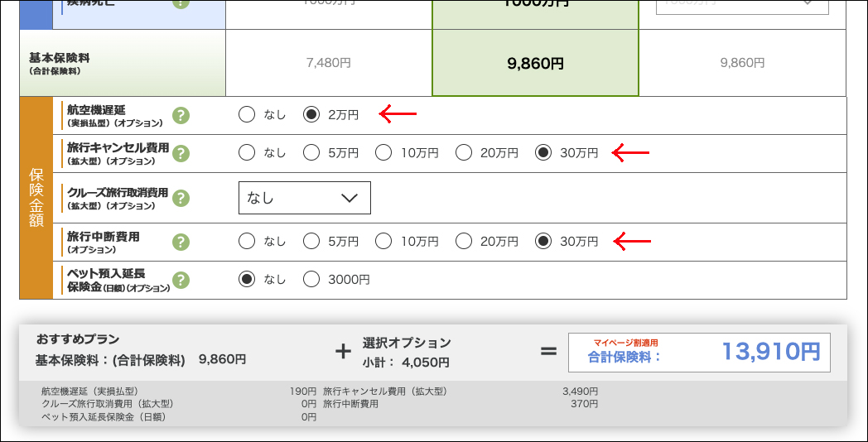Set 旅行中断費用 to なし

click(x=247, y=242)
